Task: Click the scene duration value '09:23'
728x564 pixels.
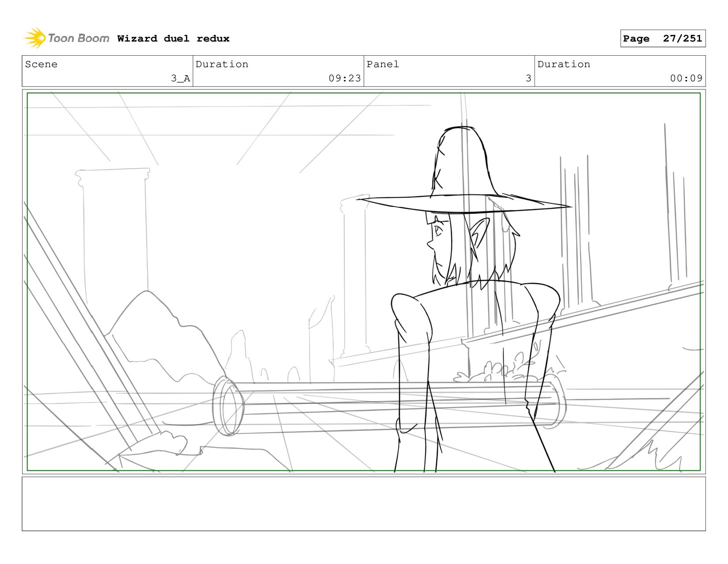Action: click(345, 78)
